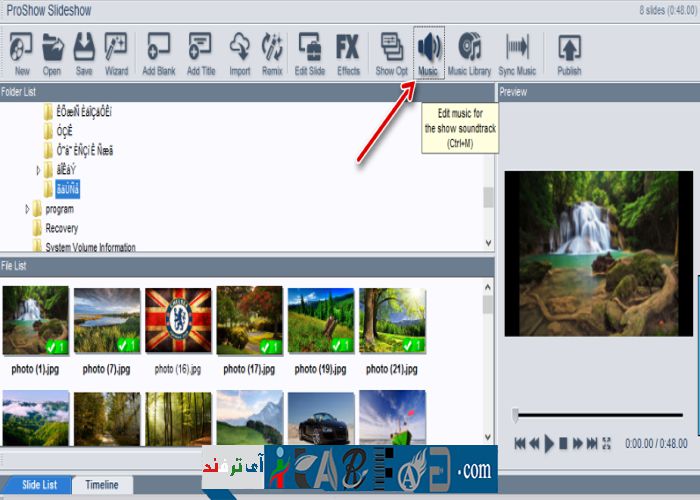Expand the program folder tree node

pyautogui.click(x=28, y=210)
